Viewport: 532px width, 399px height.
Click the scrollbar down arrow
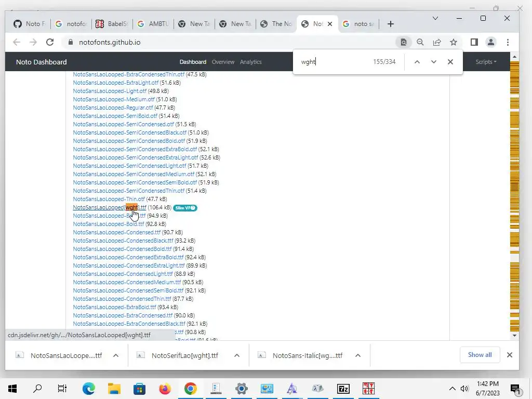(514, 336)
